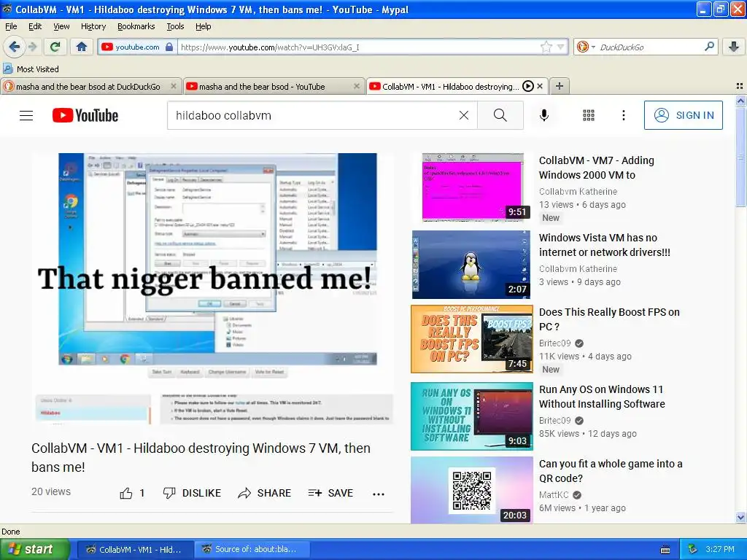Open the Windows Vista VM penguin thumbnail
Image resolution: width=747 pixels, height=560 pixels.
[471, 265]
